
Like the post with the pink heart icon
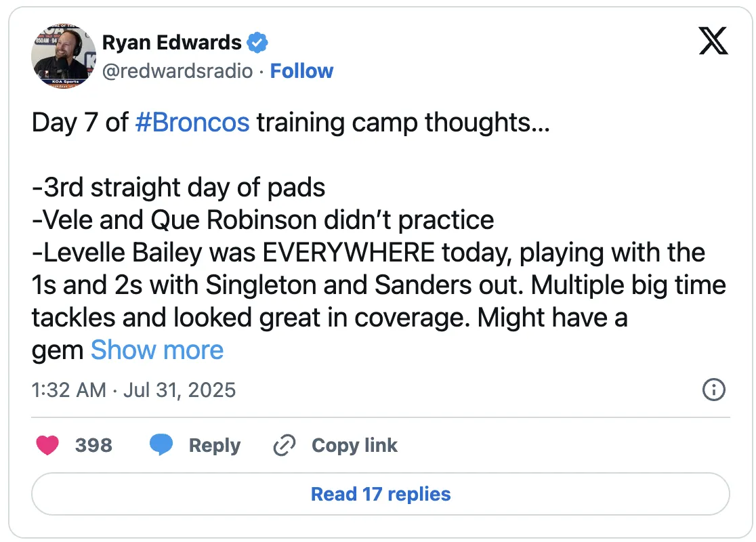[x=47, y=444]
